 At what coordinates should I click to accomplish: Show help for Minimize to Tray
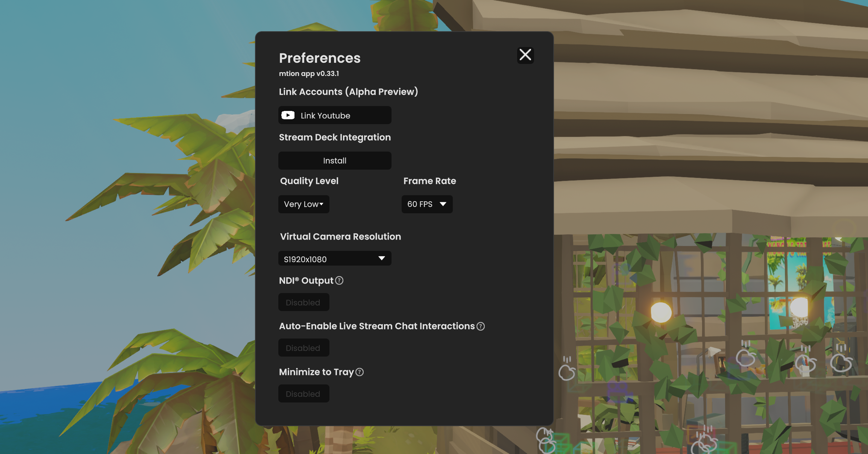click(x=360, y=372)
